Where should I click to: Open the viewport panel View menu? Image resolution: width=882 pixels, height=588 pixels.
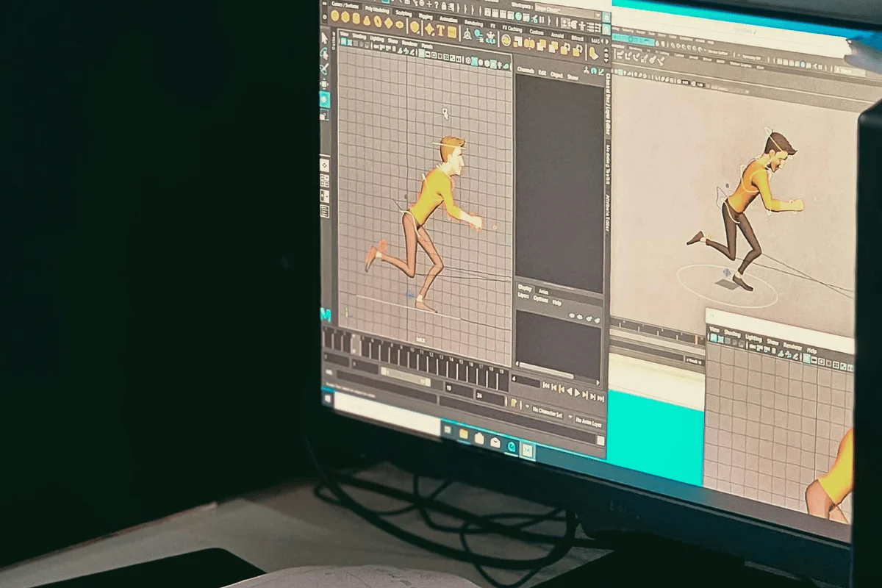[x=344, y=34]
